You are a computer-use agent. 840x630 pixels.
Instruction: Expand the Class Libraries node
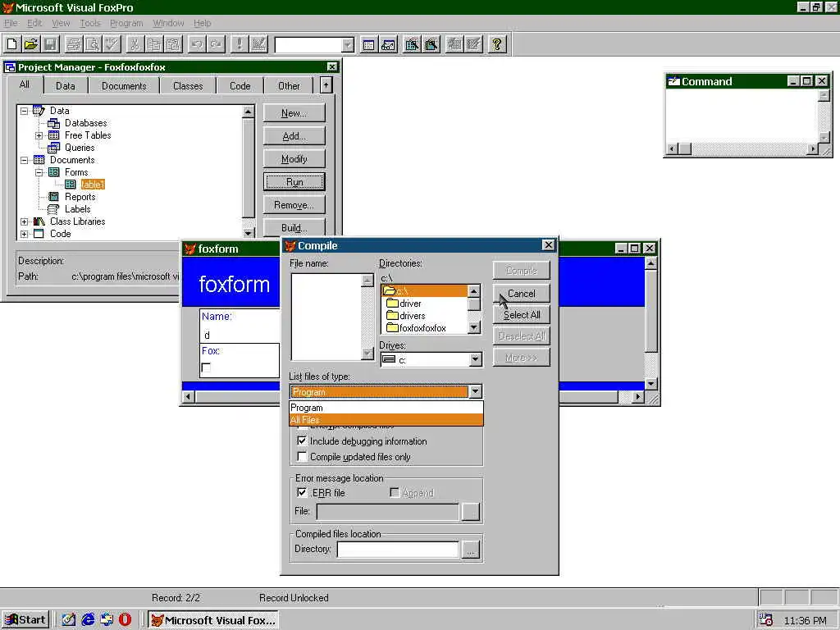pos(24,221)
